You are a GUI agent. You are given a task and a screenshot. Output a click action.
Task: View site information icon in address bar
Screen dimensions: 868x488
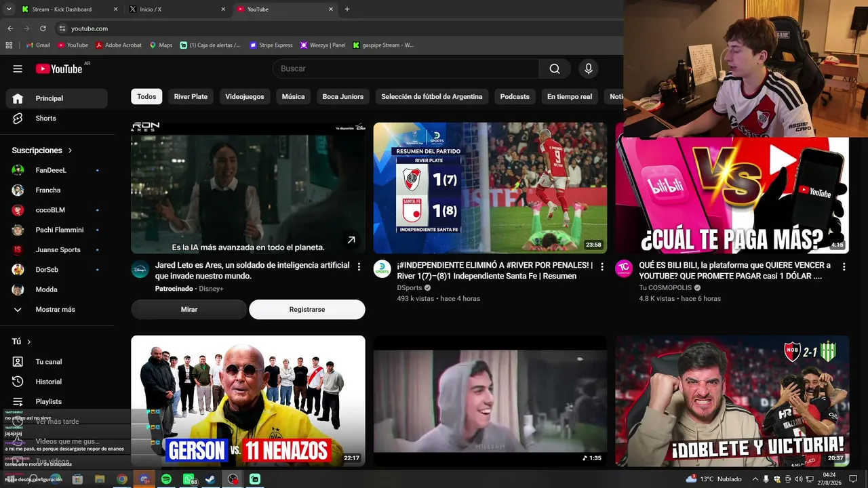[62, 28]
